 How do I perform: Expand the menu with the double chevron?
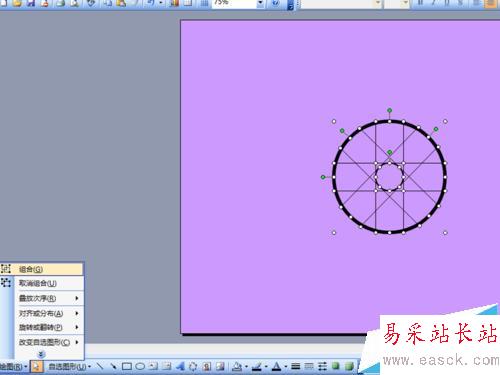point(41,354)
